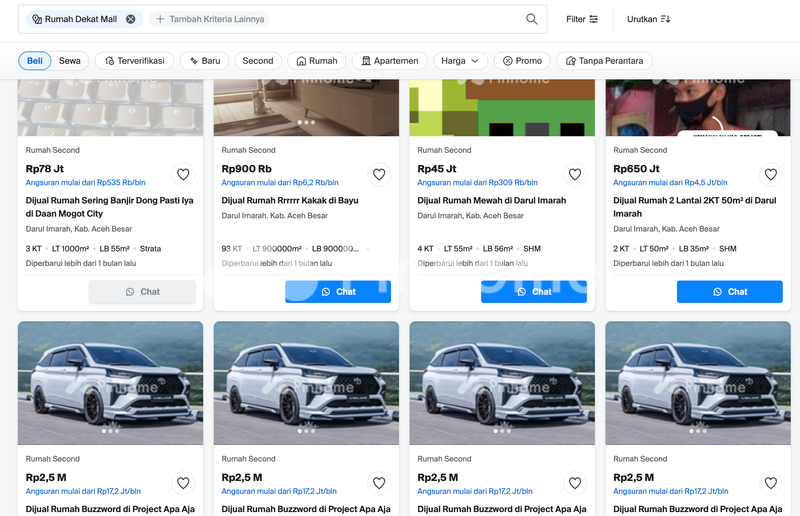Chat about the Rp650 Jt house
Image resolution: width=800 pixels, height=516 pixels.
tap(729, 292)
